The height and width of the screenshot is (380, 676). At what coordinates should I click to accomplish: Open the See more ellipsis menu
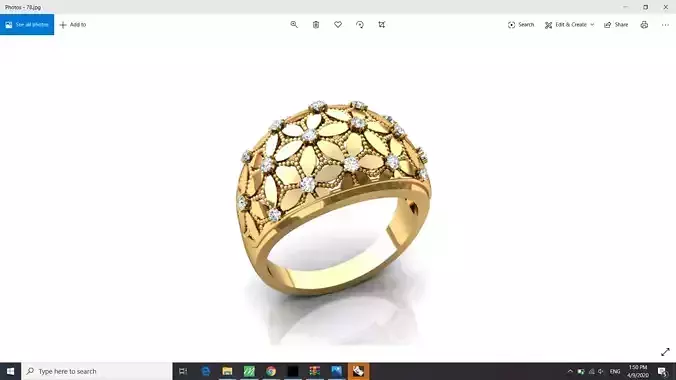tap(665, 25)
